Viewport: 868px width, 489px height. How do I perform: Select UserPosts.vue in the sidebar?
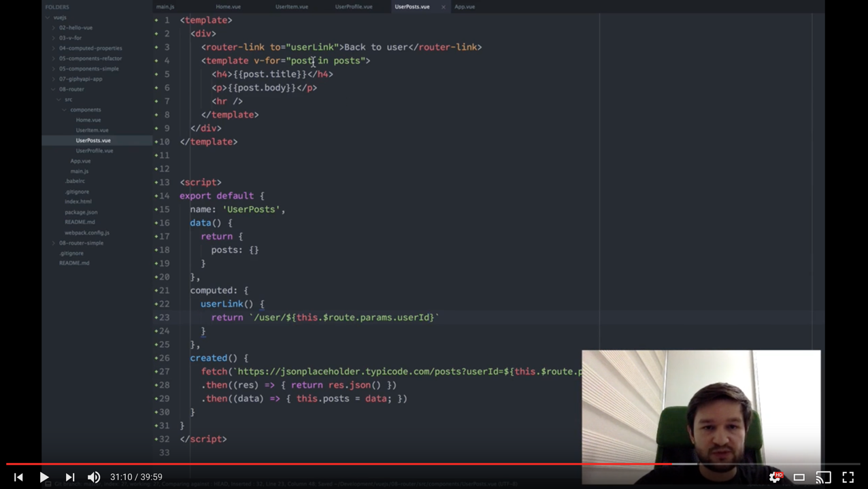tap(93, 140)
